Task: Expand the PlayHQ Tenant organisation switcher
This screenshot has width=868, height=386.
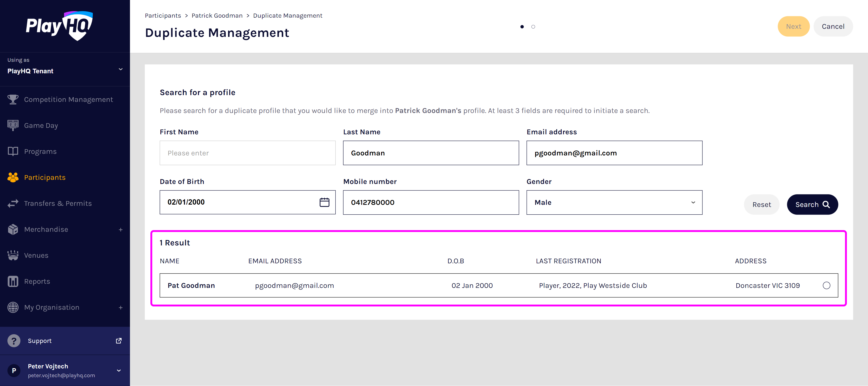Action: 120,69
